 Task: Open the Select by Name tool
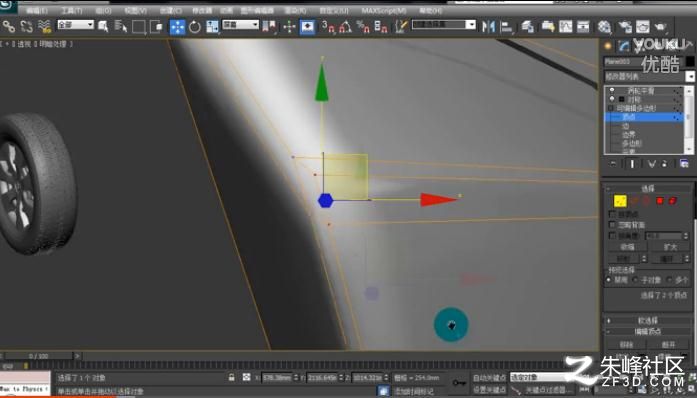121,27
